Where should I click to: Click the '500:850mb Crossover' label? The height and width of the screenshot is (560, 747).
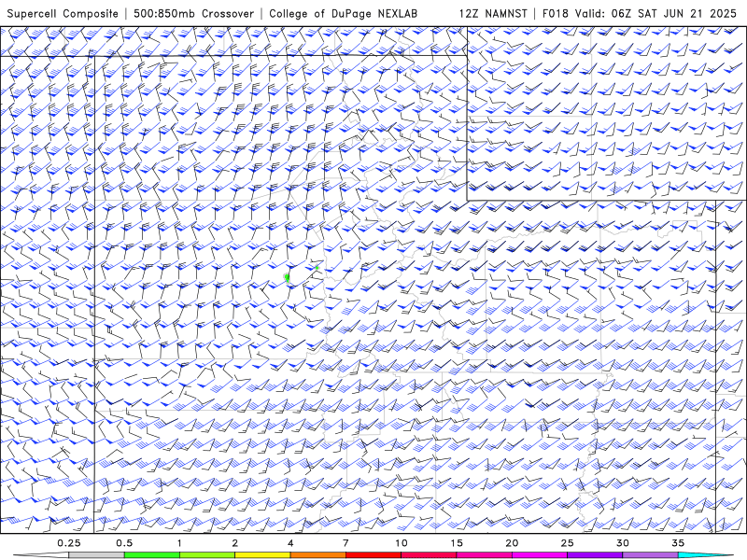(193, 13)
